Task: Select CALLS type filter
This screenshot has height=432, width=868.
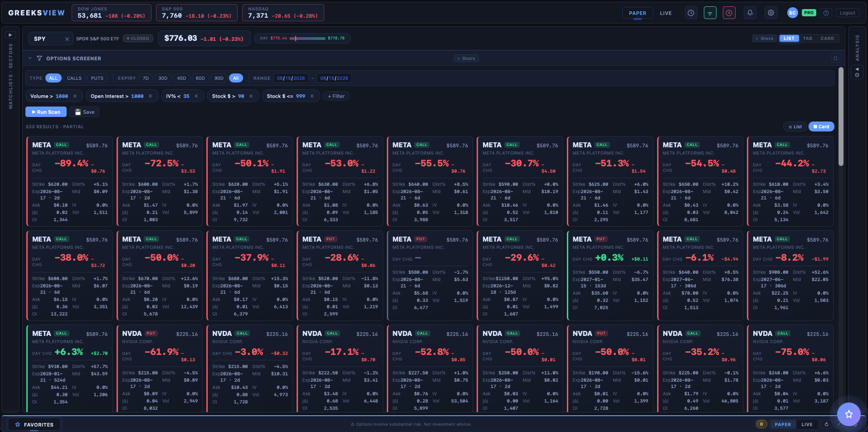Action: [x=74, y=78]
